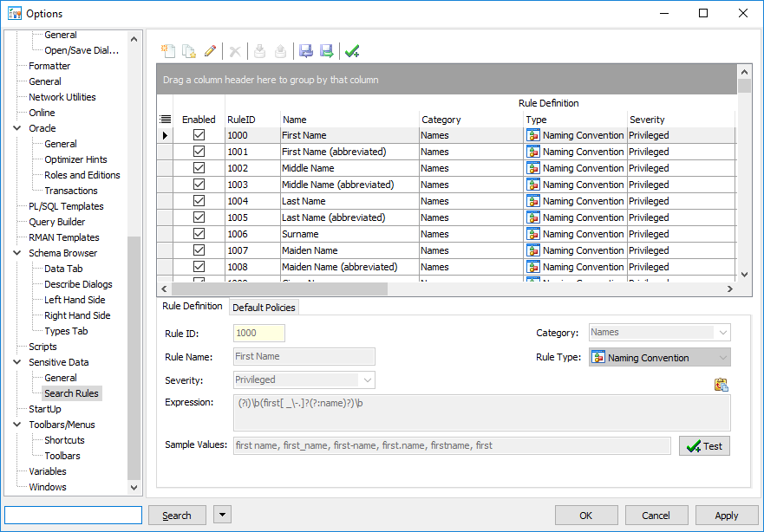Toggle Enabled checkbox for rule 1005
Image resolution: width=764 pixels, height=532 pixels.
(199, 217)
